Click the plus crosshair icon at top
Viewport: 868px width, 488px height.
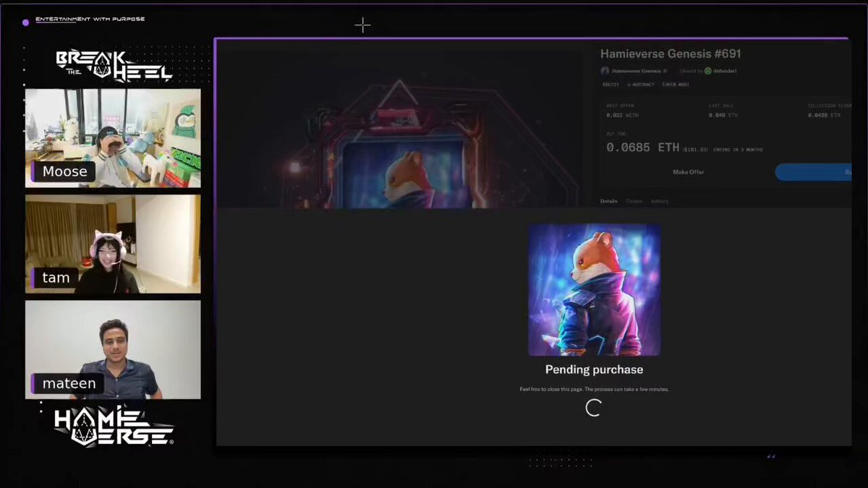tap(362, 25)
